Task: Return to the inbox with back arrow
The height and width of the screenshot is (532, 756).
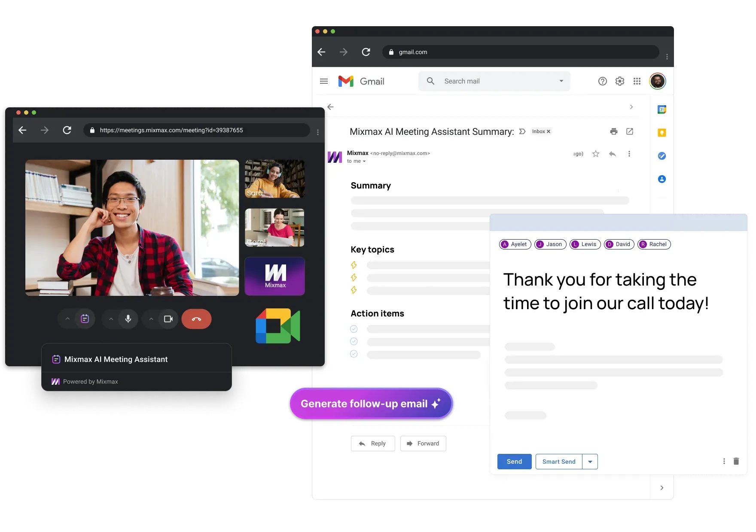Action: [x=330, y=107]
